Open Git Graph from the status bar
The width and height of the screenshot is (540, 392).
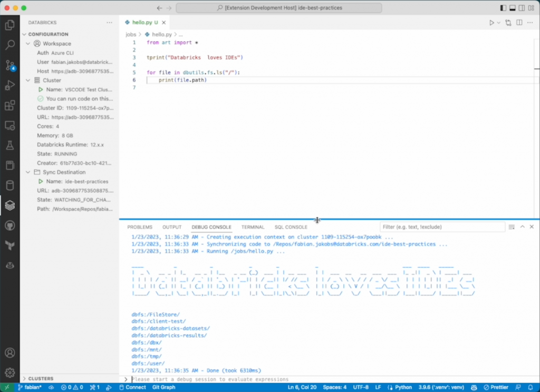coord(163,387)
